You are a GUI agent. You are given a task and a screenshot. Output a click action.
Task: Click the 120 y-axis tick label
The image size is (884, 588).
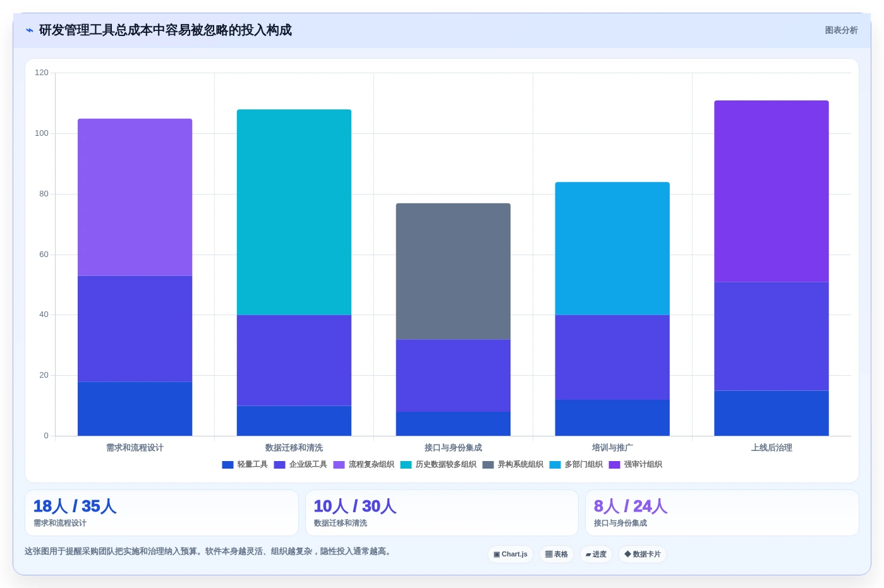point(42,73)
